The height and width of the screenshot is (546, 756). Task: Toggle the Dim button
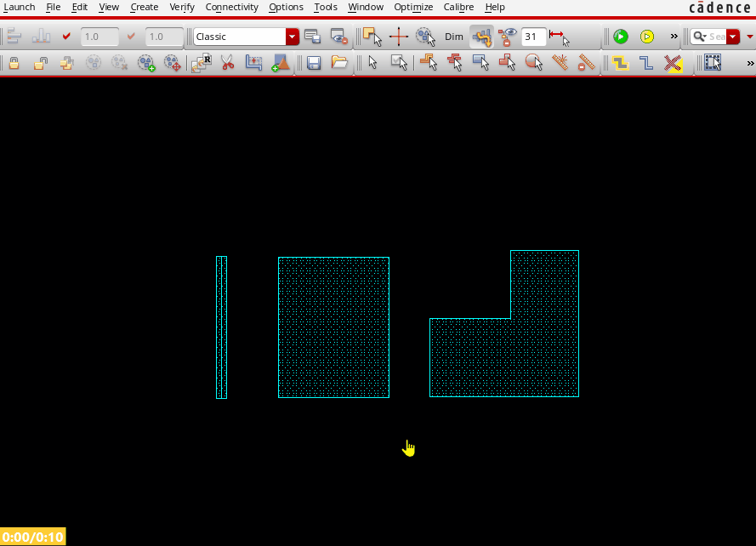(454, 37)
